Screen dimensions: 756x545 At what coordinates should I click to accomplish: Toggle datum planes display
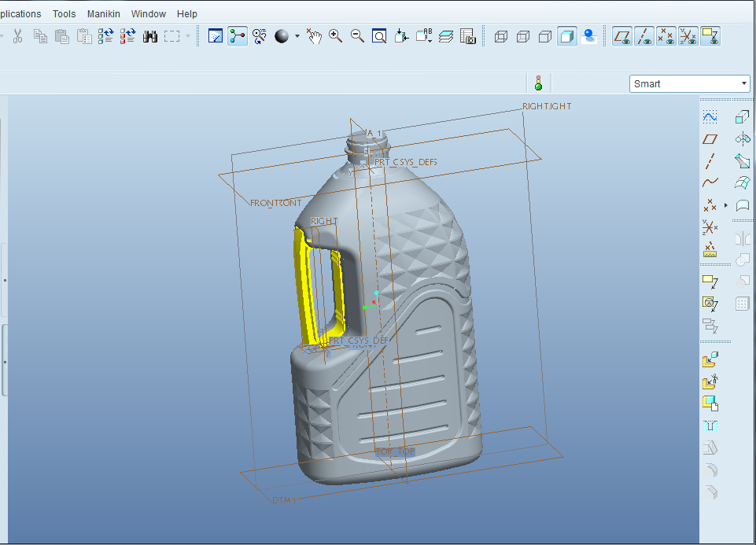click(x=622, y=36)
